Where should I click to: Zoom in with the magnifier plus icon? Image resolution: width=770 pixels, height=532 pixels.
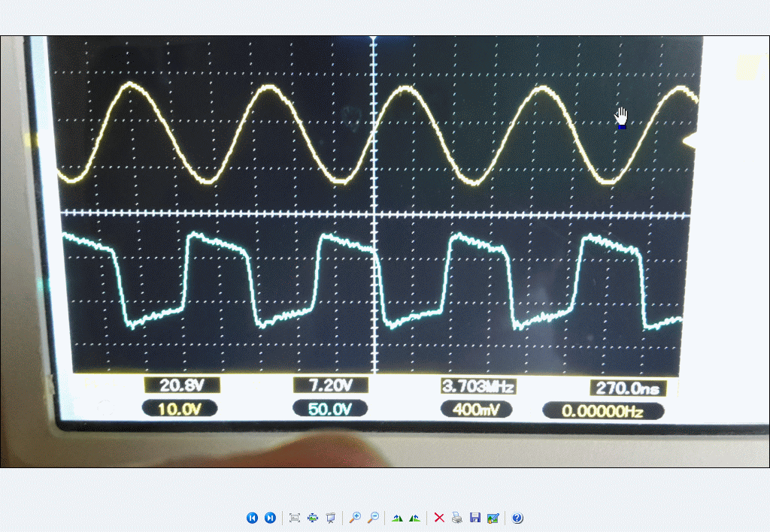(355, 518)
